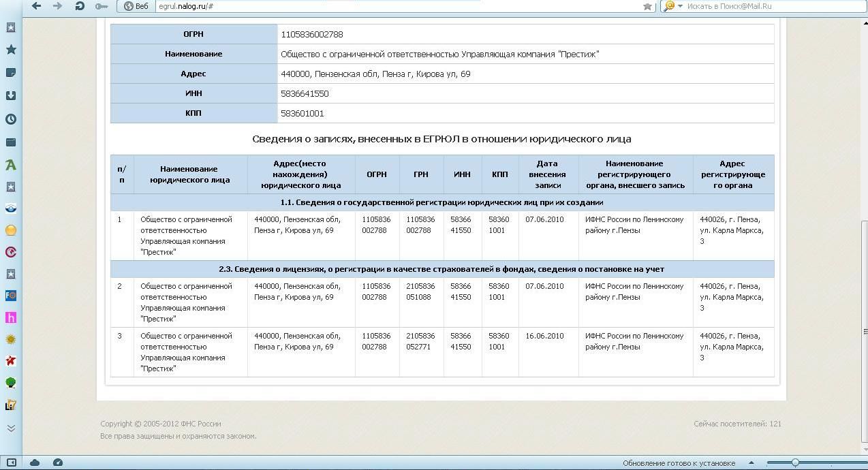868x470 pixels.
Task: Bookmark this page with the address bar star
Action: pos(647,6)
